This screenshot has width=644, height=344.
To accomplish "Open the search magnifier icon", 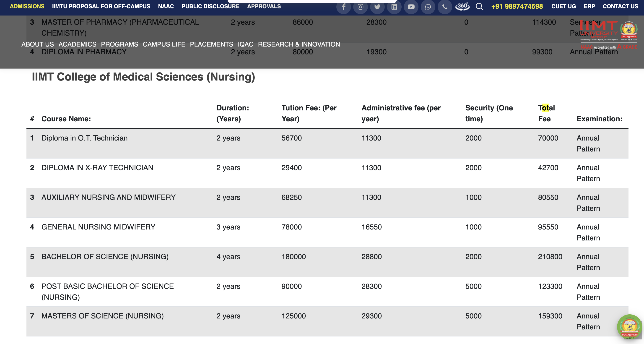I will pos(480,7).
